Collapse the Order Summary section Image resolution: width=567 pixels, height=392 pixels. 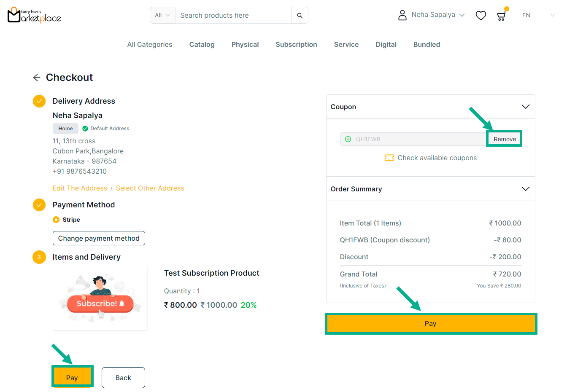click(x=525, y=189)
